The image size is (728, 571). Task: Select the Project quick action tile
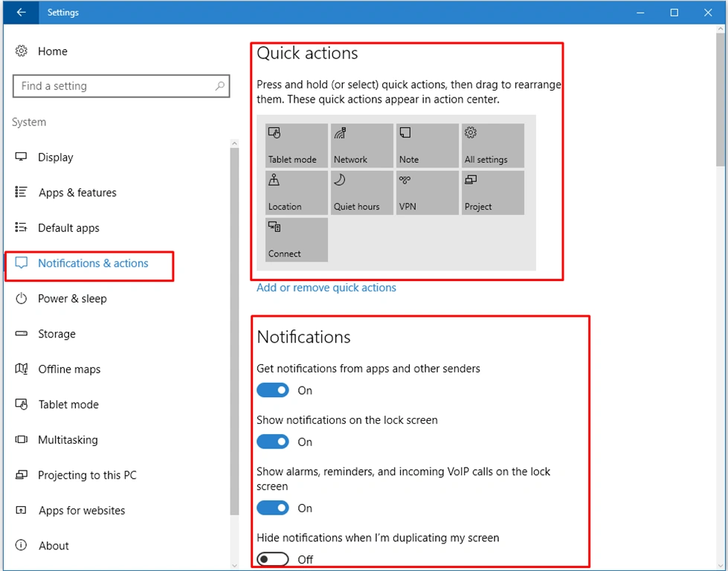click(493, 193)
